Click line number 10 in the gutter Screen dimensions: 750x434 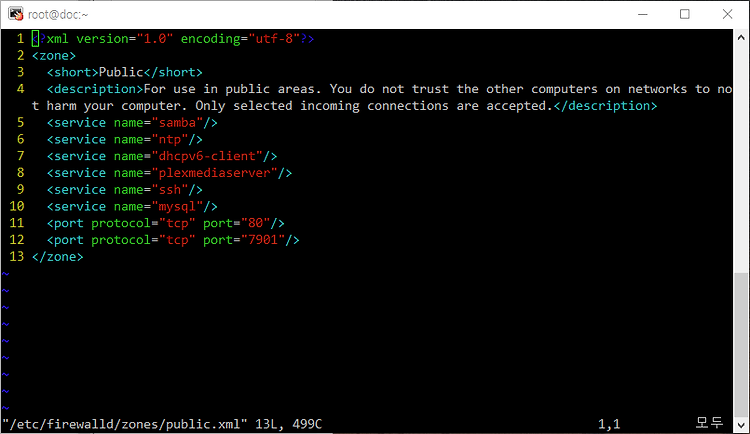click(17, 206)
